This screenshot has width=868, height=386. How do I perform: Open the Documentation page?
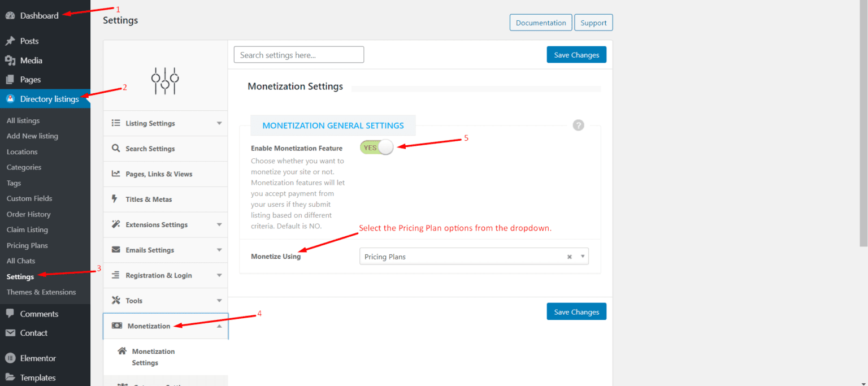click(540, 22)
